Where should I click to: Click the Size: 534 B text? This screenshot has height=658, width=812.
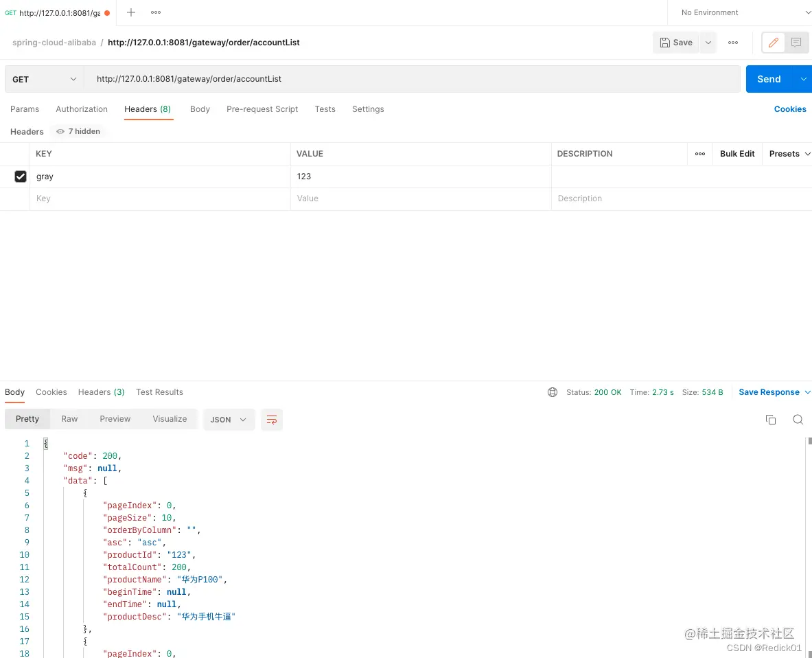[702, 392]
